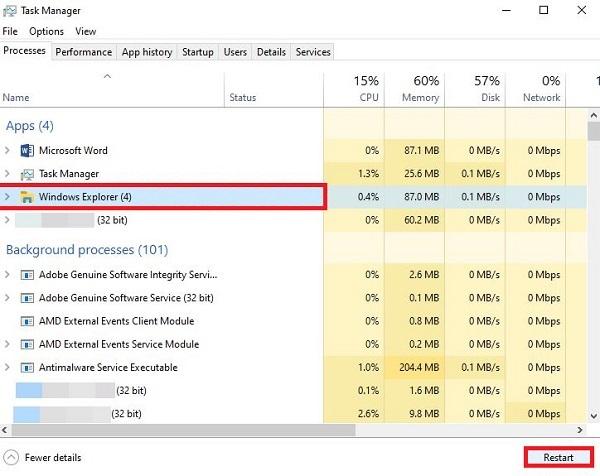The image size is (600, 476).
Task: Switch to the Users tab
Action: [x=235, y=52]
